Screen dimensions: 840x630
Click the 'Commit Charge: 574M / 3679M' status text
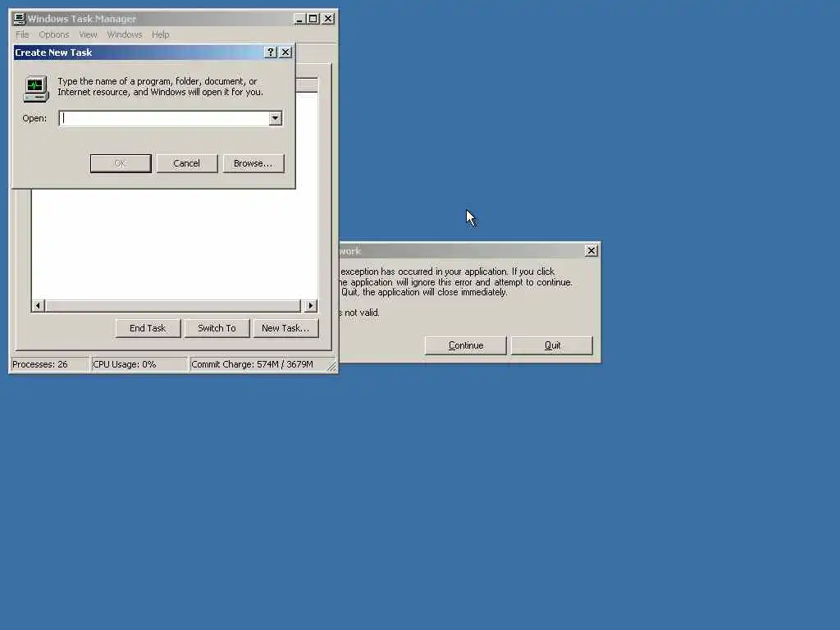click(253, 364)
